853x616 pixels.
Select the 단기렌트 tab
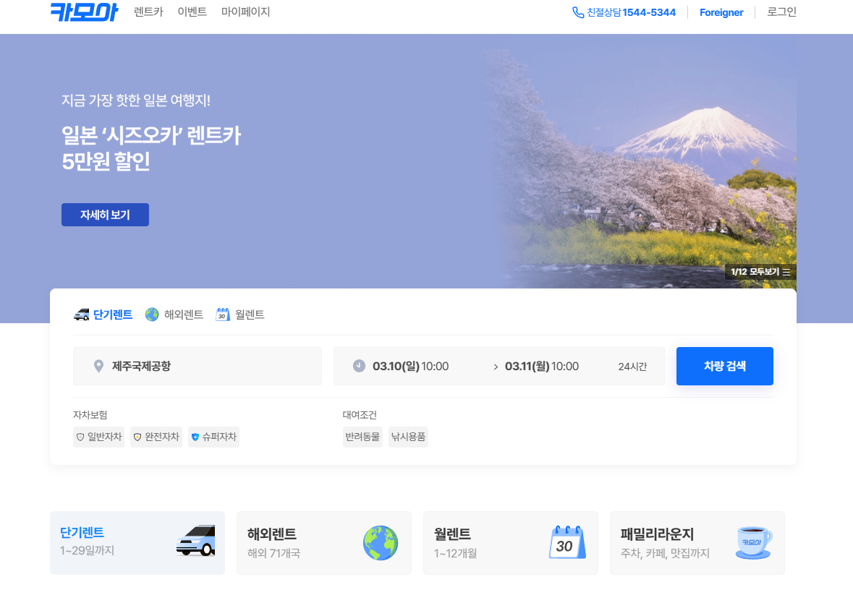(103, 315)
